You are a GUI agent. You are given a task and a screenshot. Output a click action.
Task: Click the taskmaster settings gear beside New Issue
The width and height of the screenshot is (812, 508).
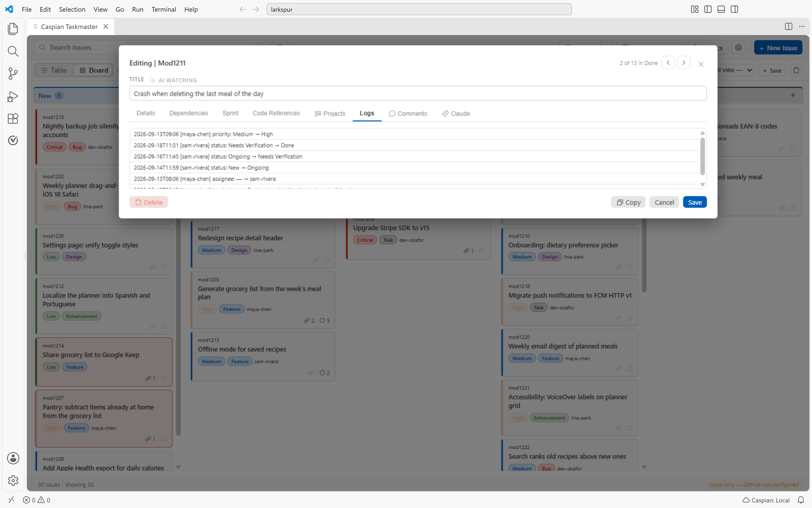[x=738, y=48]
